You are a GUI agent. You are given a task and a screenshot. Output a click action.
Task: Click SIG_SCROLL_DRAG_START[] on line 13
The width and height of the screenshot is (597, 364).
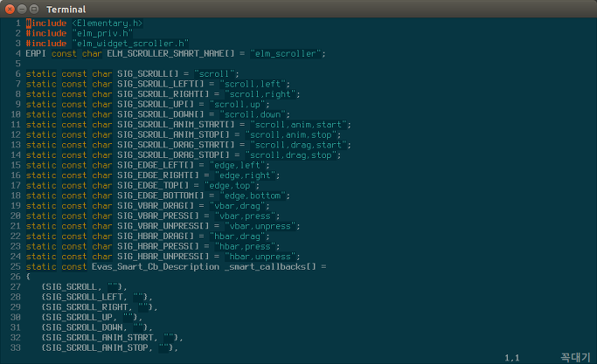click(x=176, y=145)
